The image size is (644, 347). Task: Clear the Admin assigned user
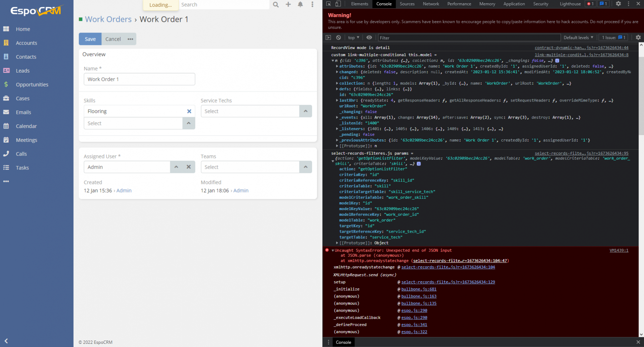pyautogui.click(x=188, y=167)
